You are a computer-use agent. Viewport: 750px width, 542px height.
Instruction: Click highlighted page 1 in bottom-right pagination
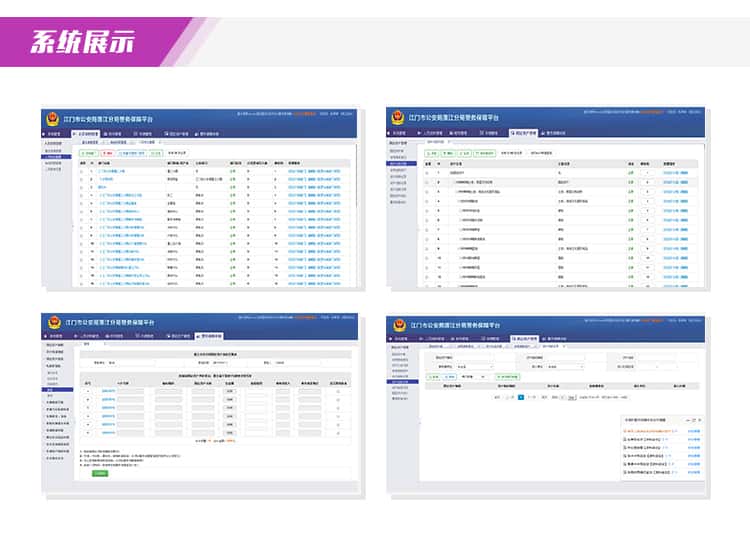(x=520, y=396)
